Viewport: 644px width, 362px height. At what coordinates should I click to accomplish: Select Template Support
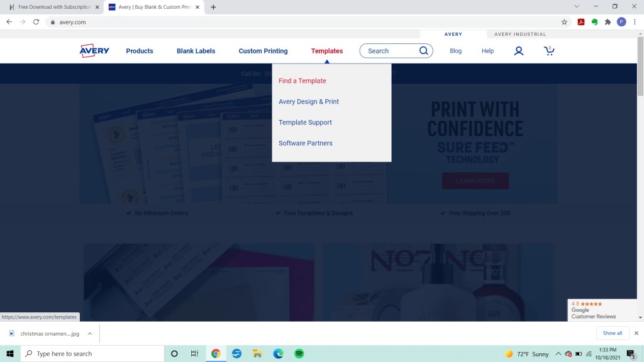tap(305, 123)
